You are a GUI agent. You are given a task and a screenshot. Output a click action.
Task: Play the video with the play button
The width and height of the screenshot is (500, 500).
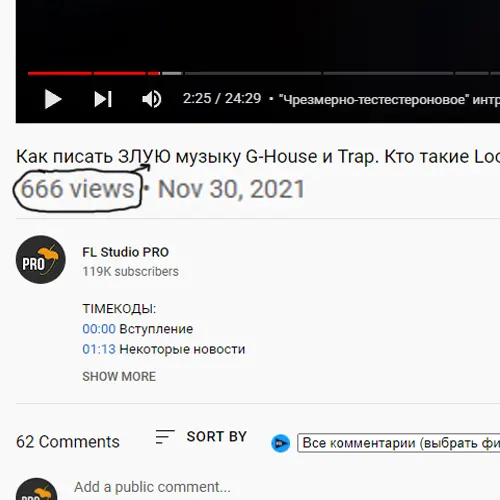click(53, 99)
